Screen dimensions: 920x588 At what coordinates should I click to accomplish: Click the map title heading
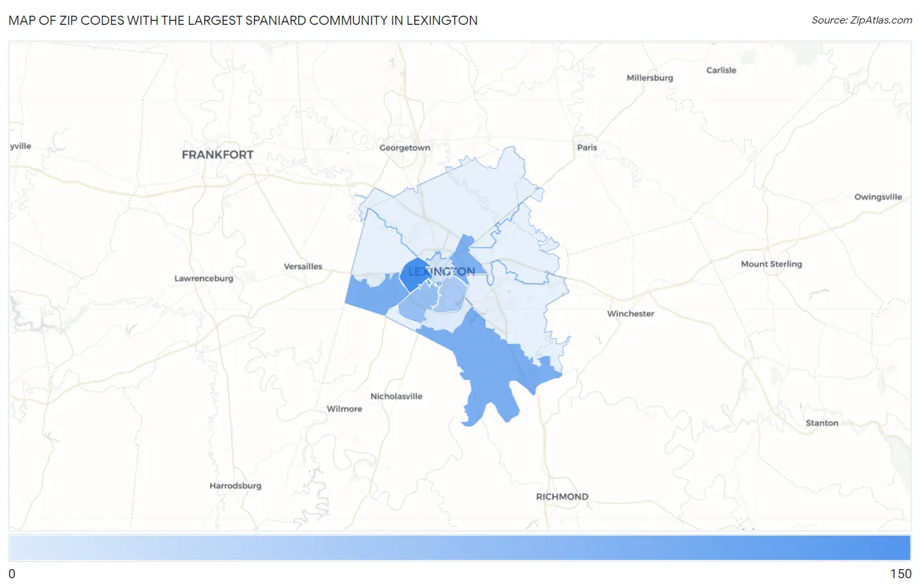tap(243, 20)
